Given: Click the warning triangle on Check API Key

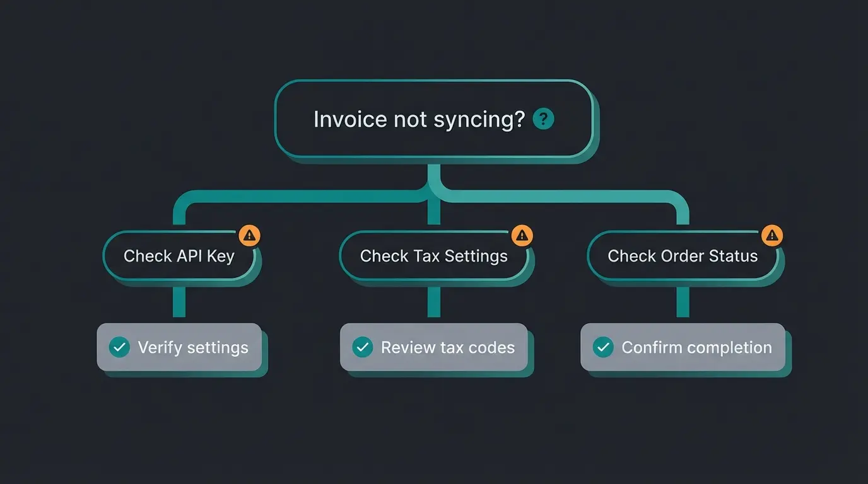Looking at the screenshot, I should tap(249, 235).
